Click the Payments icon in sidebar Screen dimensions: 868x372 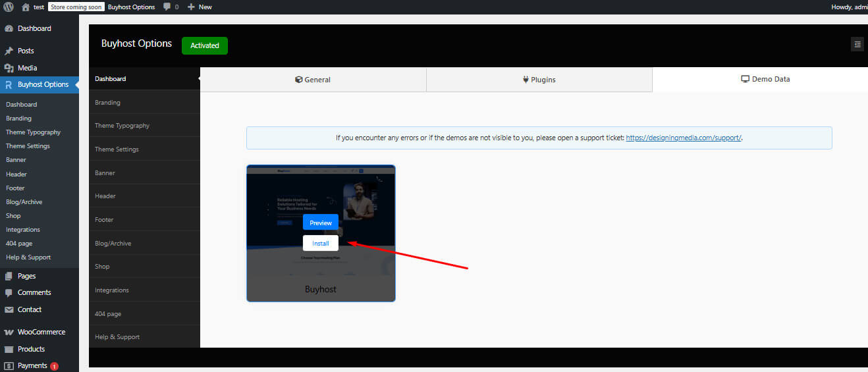[9, 365]
